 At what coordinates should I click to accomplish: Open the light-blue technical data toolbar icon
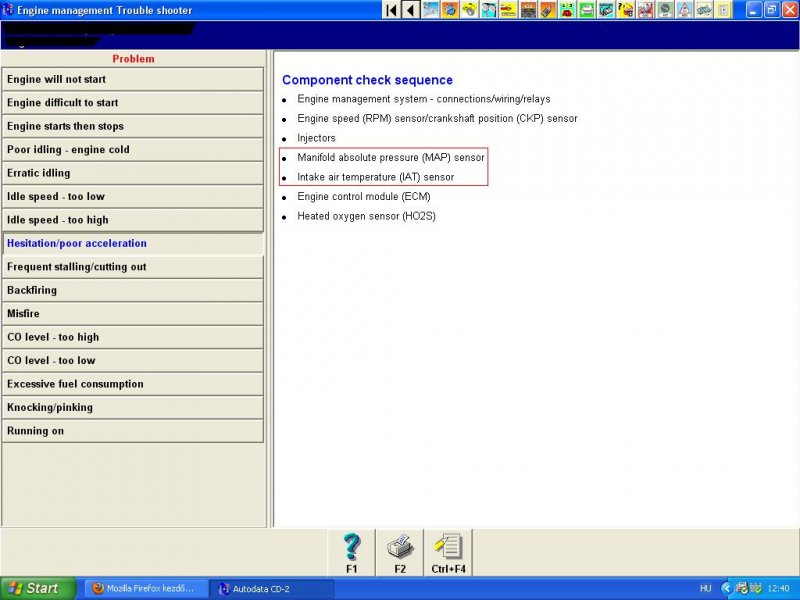[430, 10]
